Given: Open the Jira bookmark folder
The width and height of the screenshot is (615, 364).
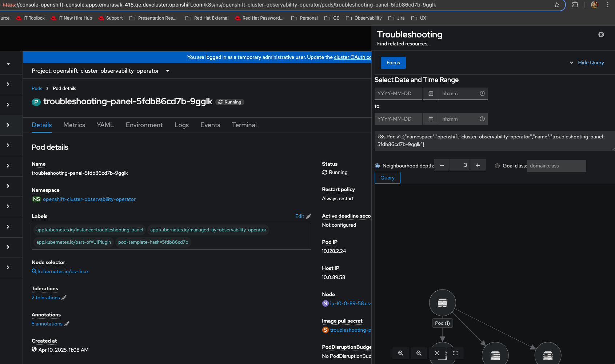Looking at the screenshot, I should [x=396, y=18].
